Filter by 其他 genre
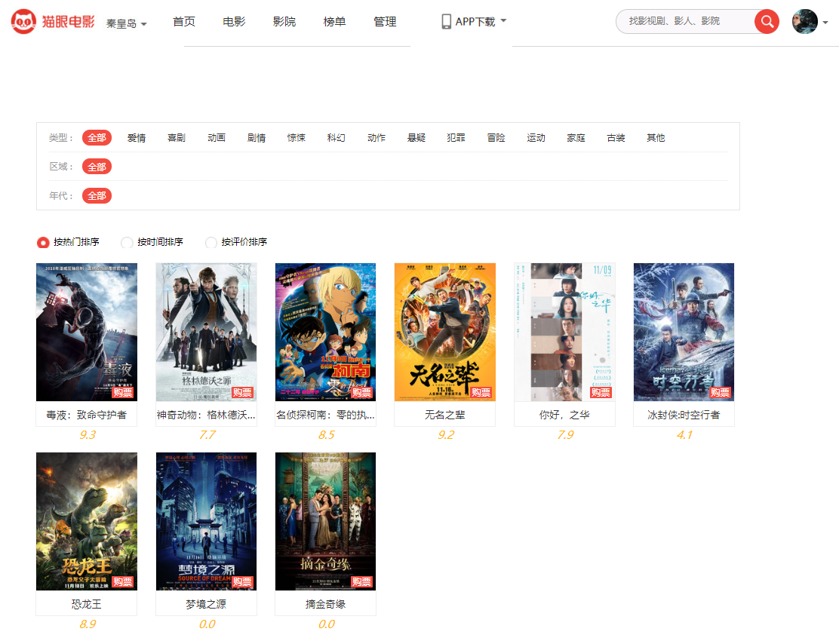The image size is (839, 644). tap(656, 138)
